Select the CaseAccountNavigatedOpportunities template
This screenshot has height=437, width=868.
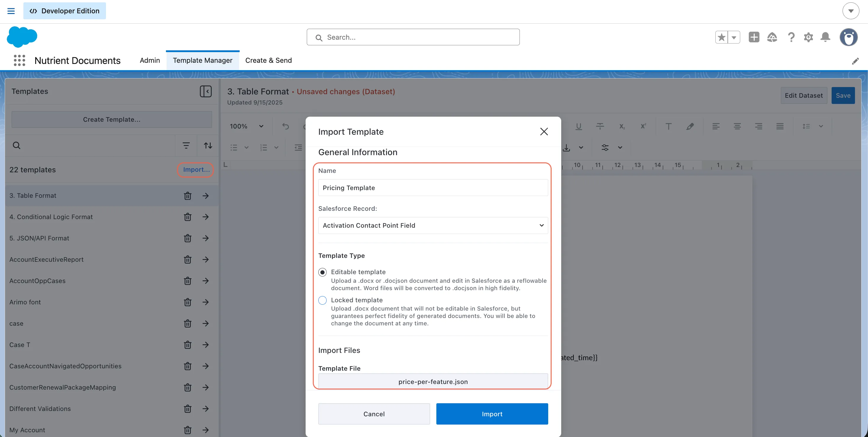coord(111,366)
